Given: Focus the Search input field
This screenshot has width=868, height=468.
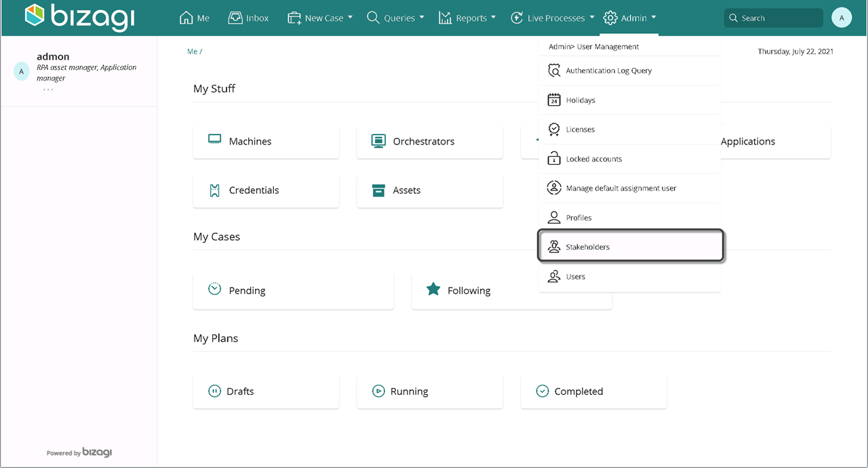Looking at the screenshot, I should point(774,18).
